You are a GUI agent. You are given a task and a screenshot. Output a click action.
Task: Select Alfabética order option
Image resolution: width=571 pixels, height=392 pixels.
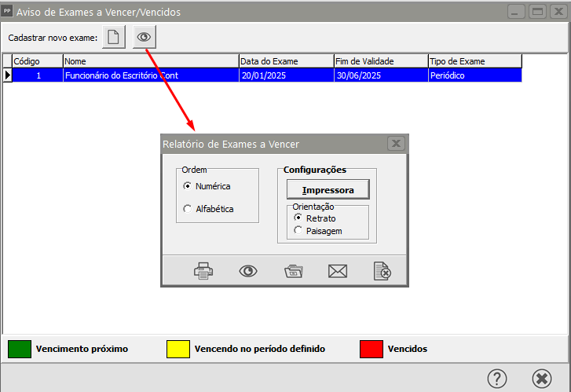coord(187,209)
